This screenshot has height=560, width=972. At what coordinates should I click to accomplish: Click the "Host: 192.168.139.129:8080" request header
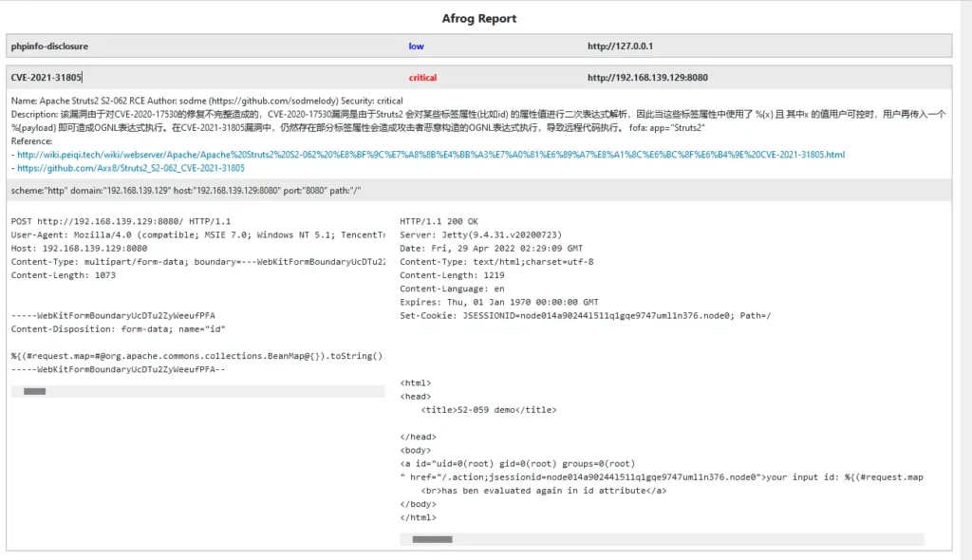coord(79,248)
